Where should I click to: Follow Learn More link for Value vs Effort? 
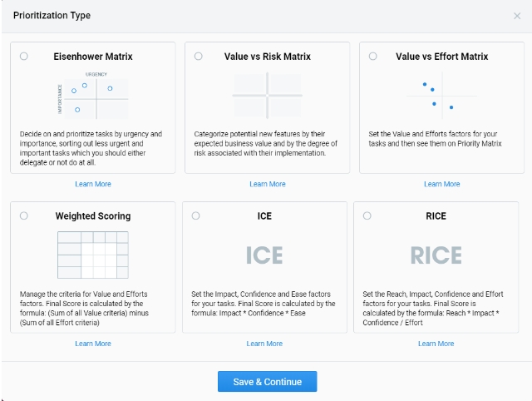tap(441, 184)
